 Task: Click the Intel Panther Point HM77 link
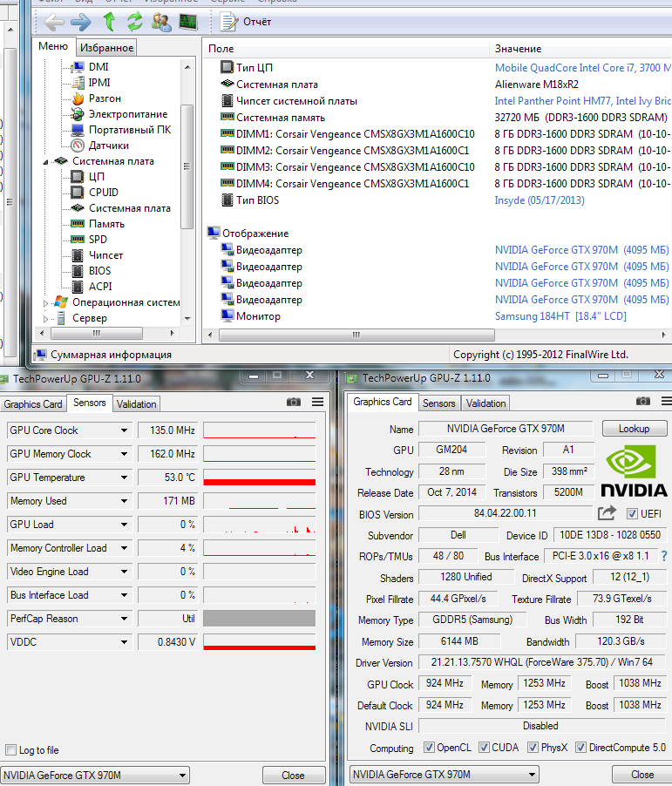583,101
